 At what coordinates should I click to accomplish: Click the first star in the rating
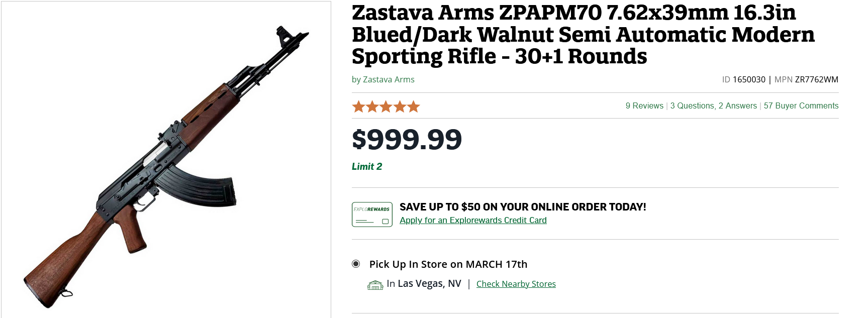coord(358,107)
